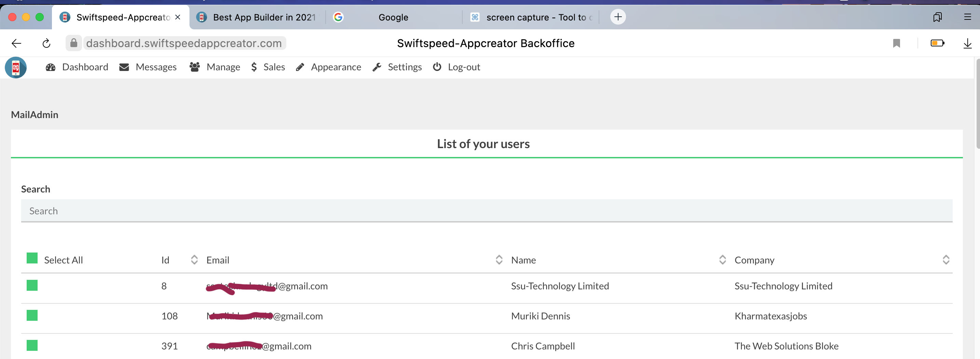
Task: Click the Settings wrench icon
Action: pyautogui.click(x=377, y=67)
